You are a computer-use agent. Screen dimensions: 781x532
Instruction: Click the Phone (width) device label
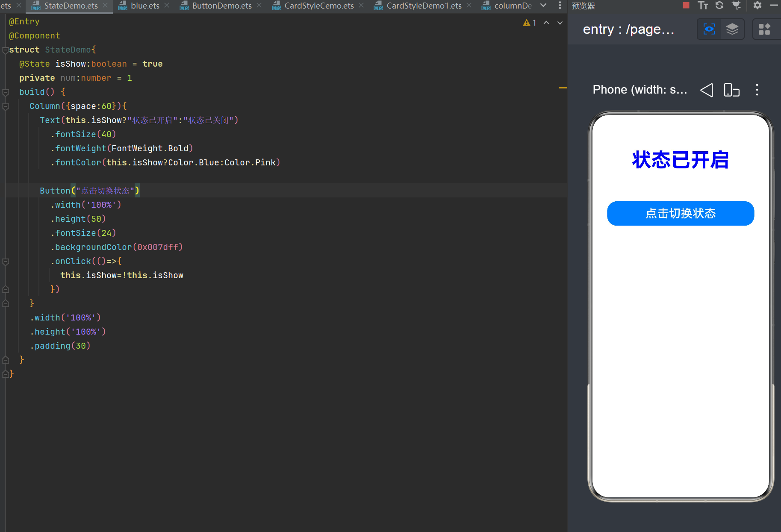coord(640,90)
